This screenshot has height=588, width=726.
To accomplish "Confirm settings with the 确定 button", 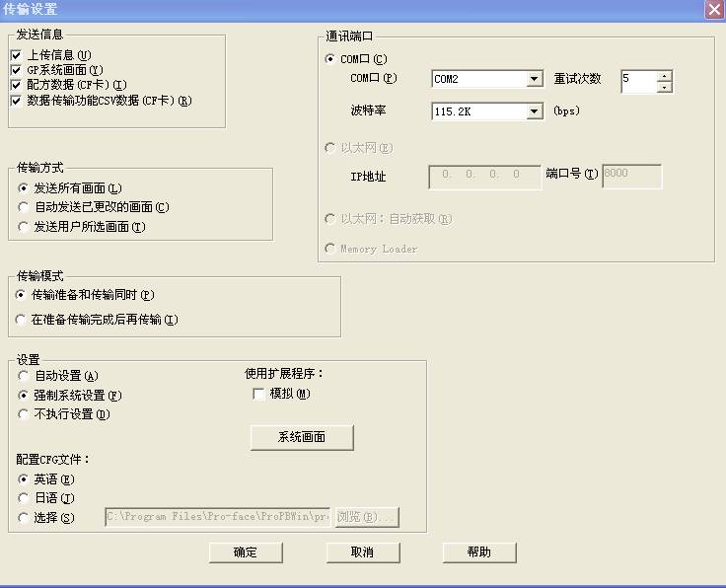I will (246, 552).
